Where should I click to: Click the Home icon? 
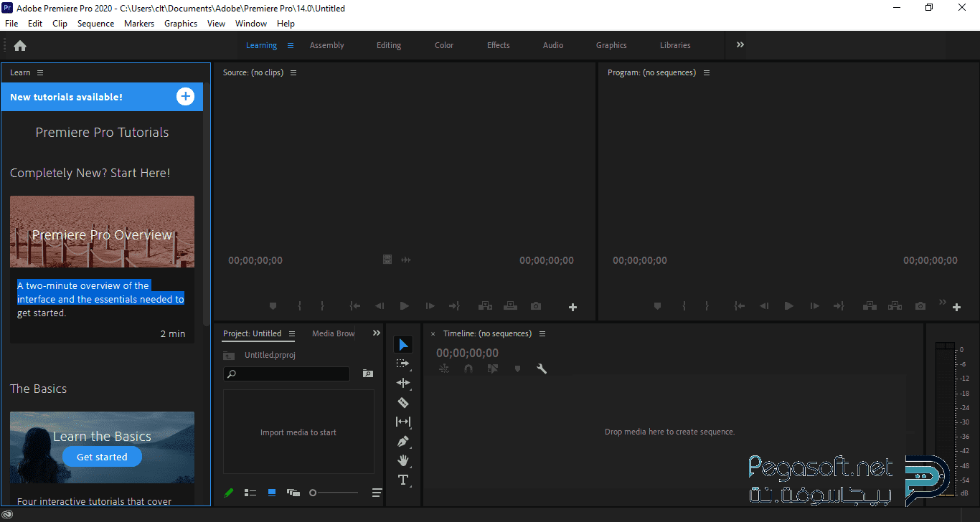pos(20,45)
